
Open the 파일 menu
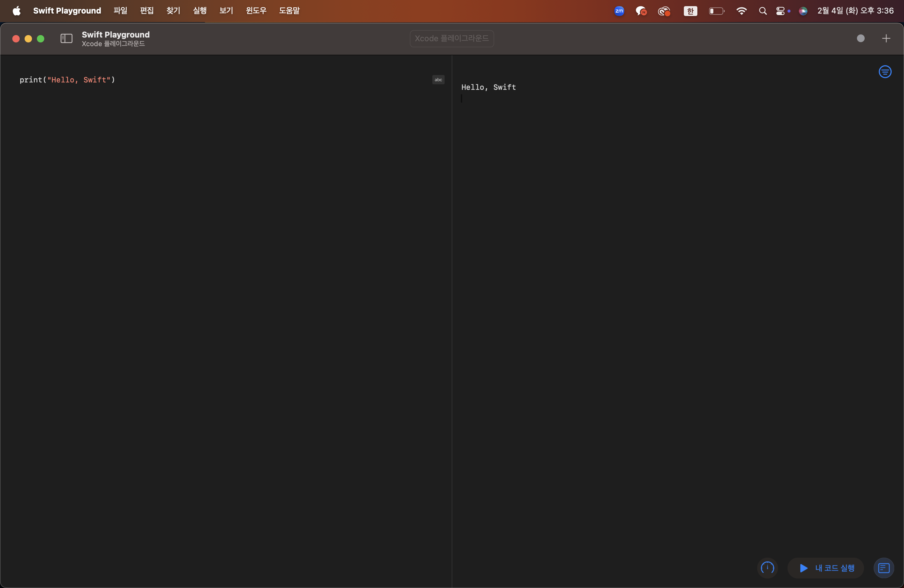click(121, 11)
